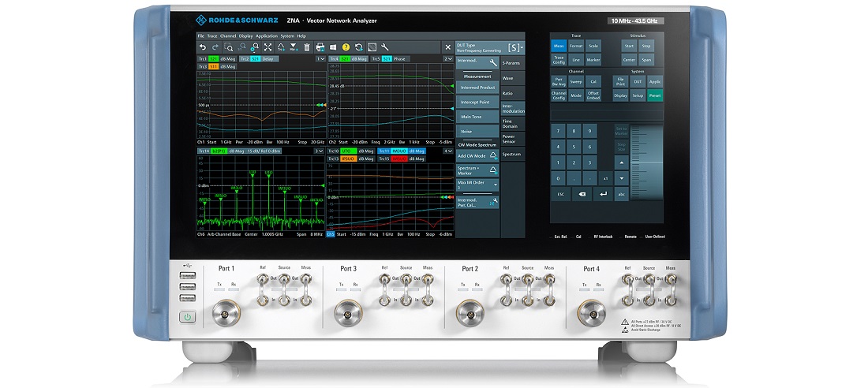Open help with yellow question mark icon
The width and height of the screenshot is (868, 388).
point(346,47)
